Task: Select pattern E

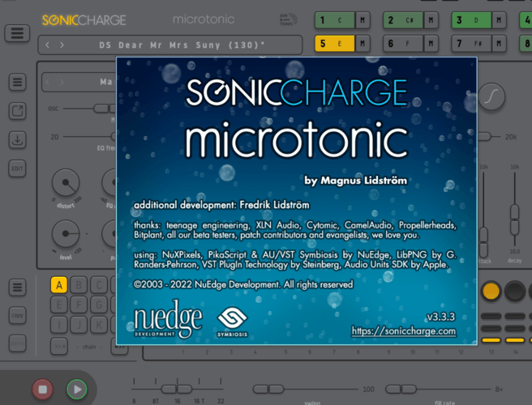Action: (x=59, y=305)
